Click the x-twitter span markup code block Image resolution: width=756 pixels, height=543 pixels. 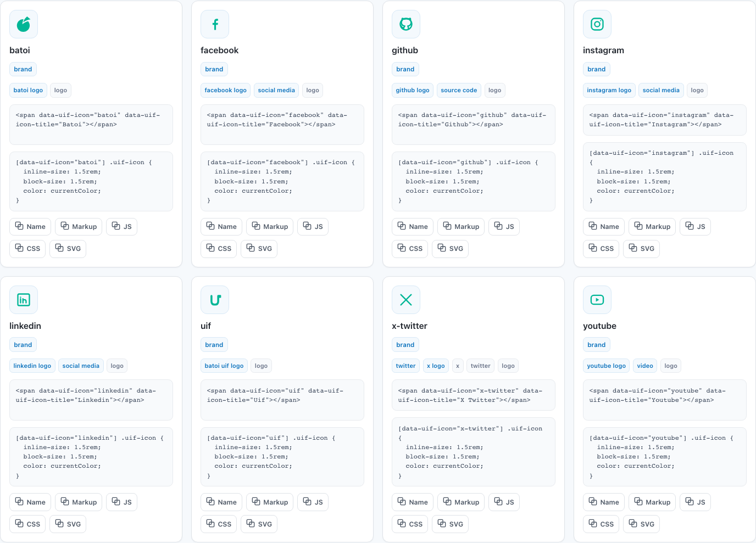[x=474, y=395]
